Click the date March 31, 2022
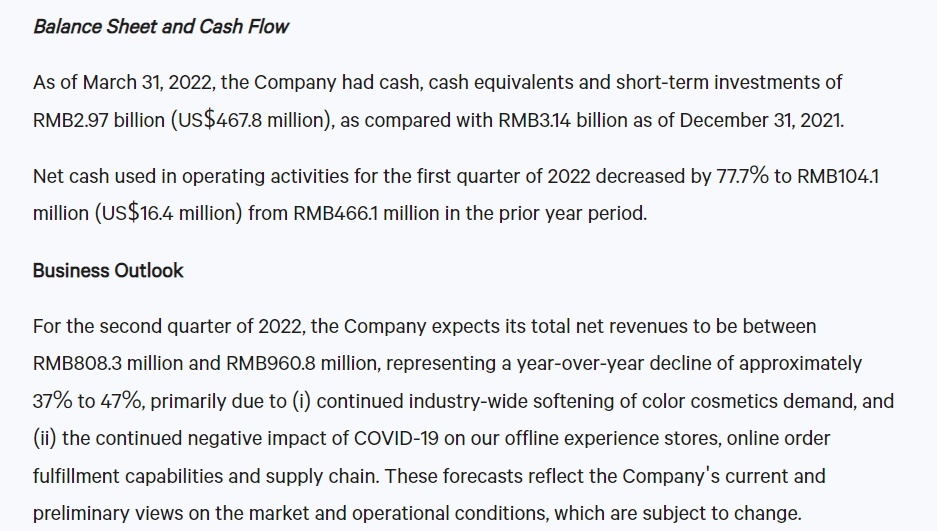The height and width of the screenshot is (531, 937). 147,82
